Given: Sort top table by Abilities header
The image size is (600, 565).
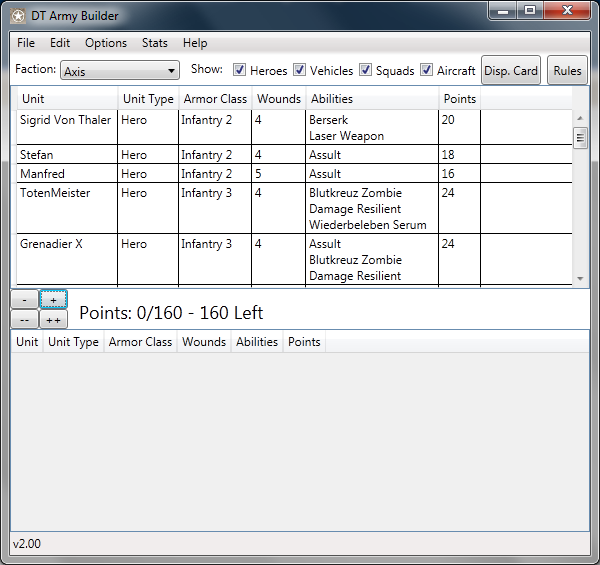Looking at the screenshot, I should [372, 99].
